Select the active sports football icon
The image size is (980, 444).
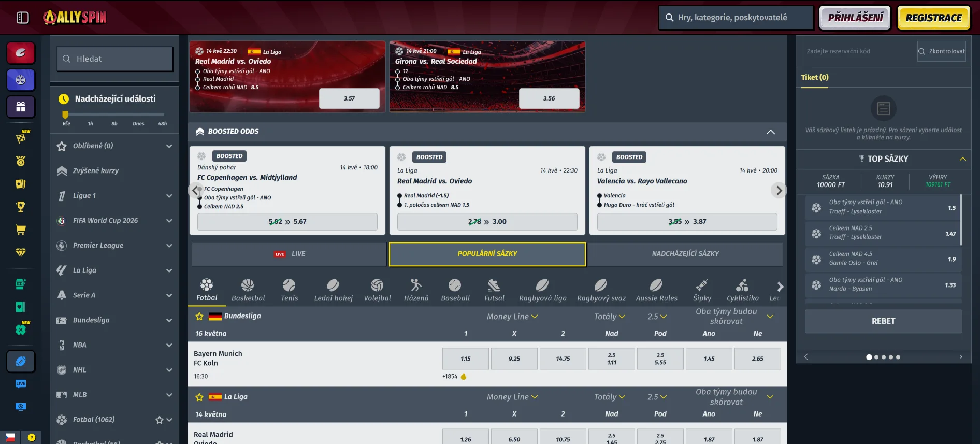pyautogui.click(x=21, y=362)
